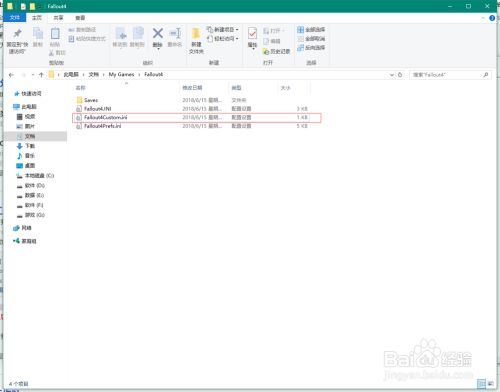The height and width of the screenshot is (392, 500).
Task: Open the File (文件) tab
Action: tap(15, 18)
